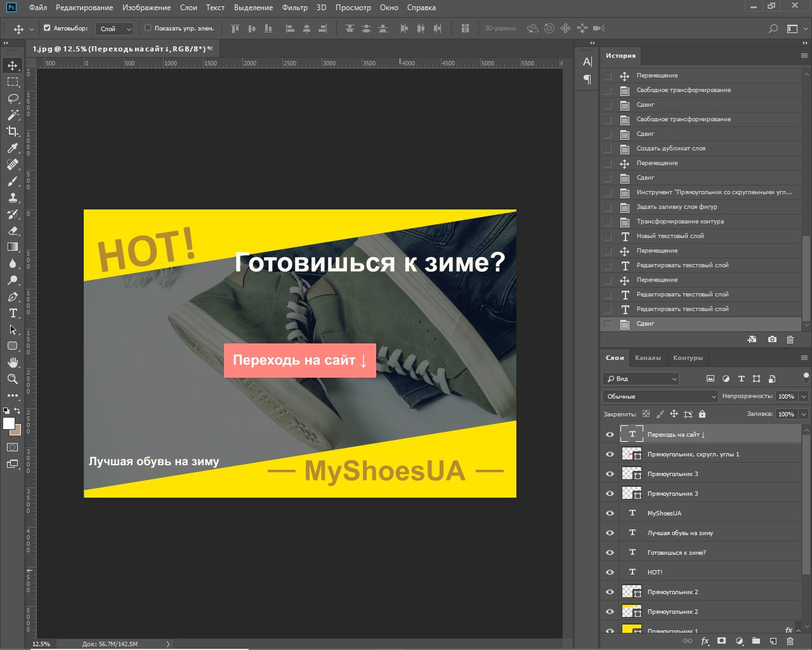
Task: Create a new group folder
Action: tap(756, 641)
